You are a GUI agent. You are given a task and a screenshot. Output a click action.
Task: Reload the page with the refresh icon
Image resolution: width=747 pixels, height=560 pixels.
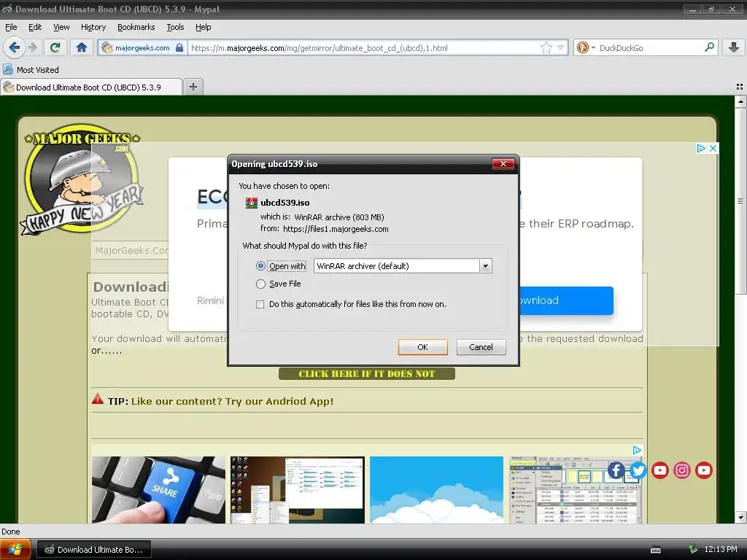click(55, 47)
